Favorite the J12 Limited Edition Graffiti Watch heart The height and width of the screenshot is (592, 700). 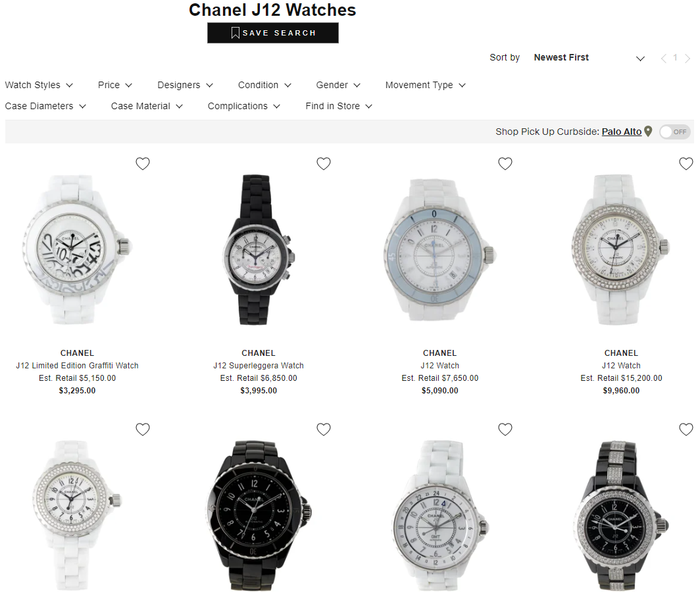coord(142,164)
